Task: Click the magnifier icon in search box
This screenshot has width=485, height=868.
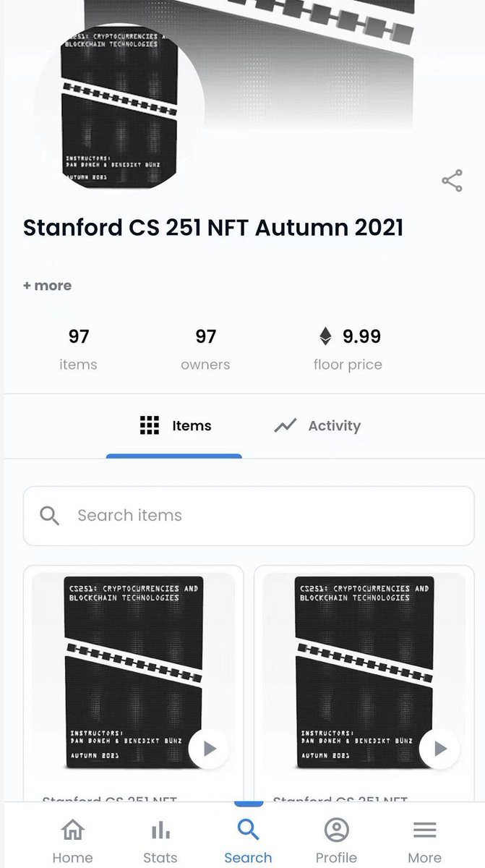Action: pos(50,516)
